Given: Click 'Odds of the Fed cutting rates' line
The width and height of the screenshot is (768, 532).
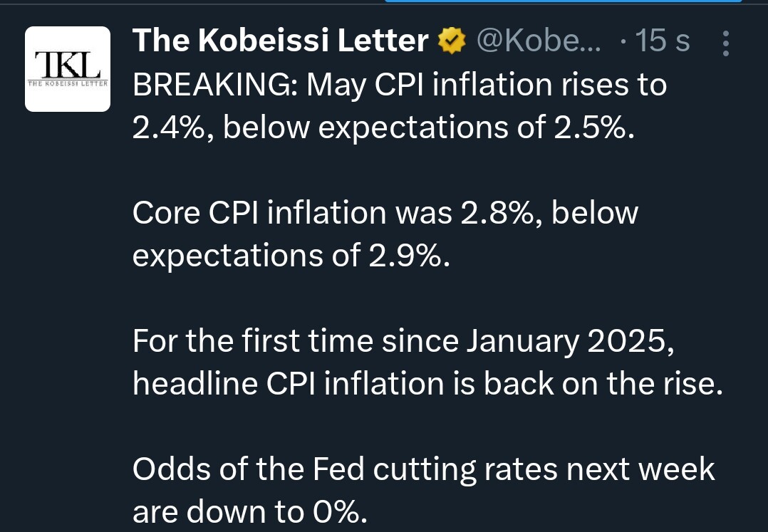Looking at the screenshot, I should pos(424,469).
